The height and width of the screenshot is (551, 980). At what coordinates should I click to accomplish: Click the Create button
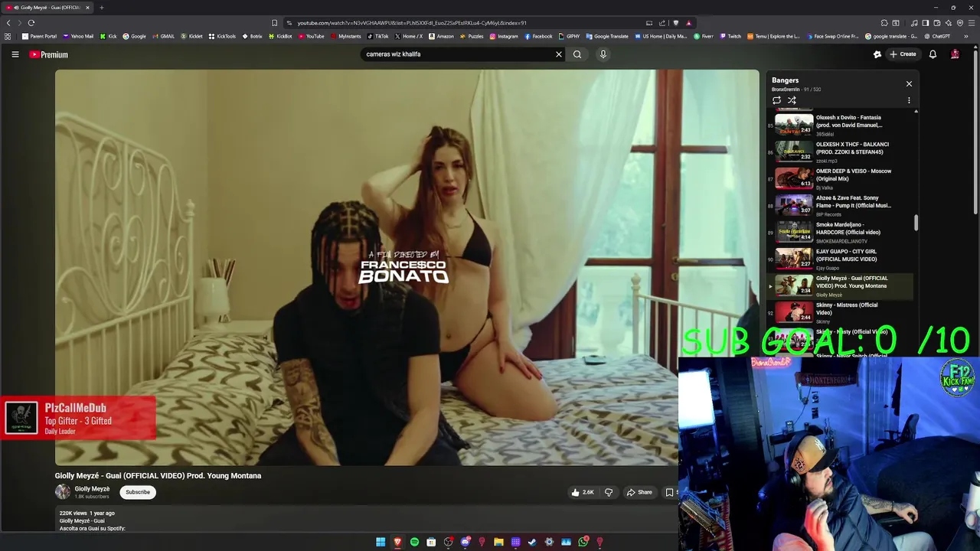903,54
